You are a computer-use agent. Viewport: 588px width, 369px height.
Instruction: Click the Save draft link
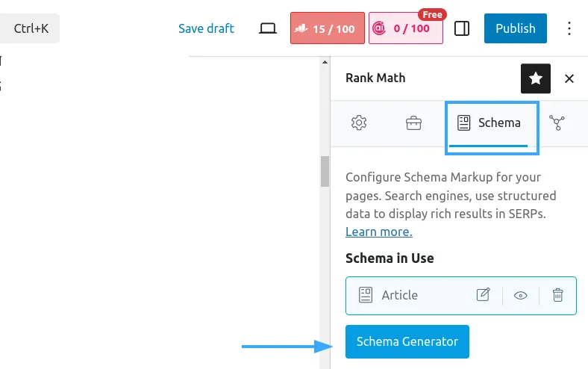(206, 28)
